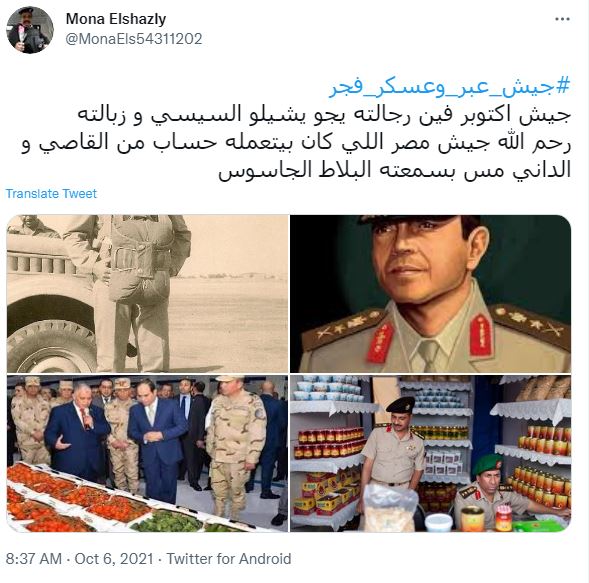Click the vehicle wheel in sepia photo
This screenshot has width=589, height=583.
point(51,347)
